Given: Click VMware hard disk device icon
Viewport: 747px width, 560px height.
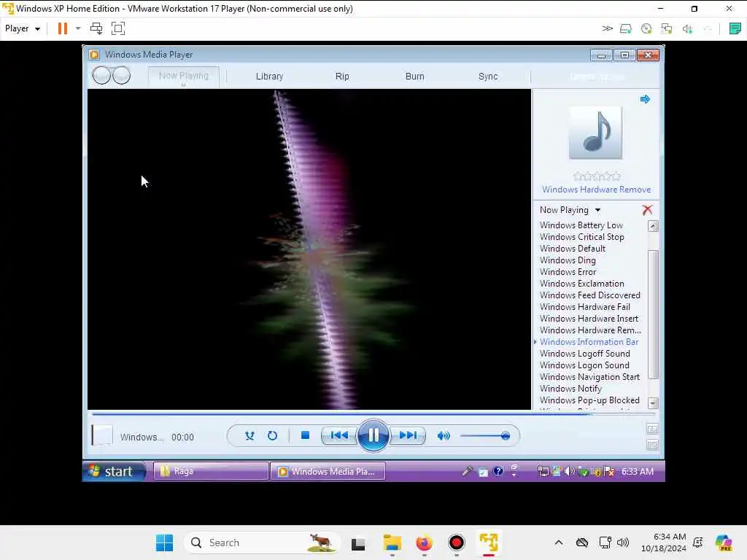Looking at the screenshot, I should click(x=625, y=28).
